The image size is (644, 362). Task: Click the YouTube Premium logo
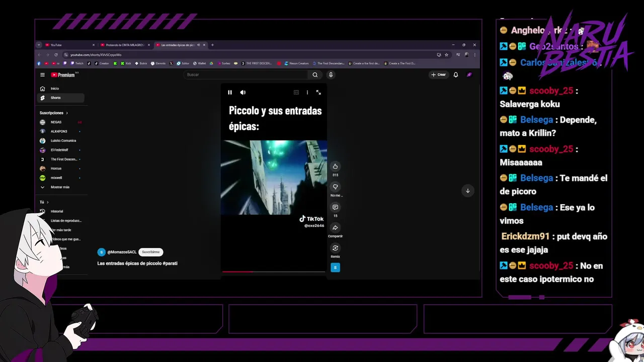(63, 75)
